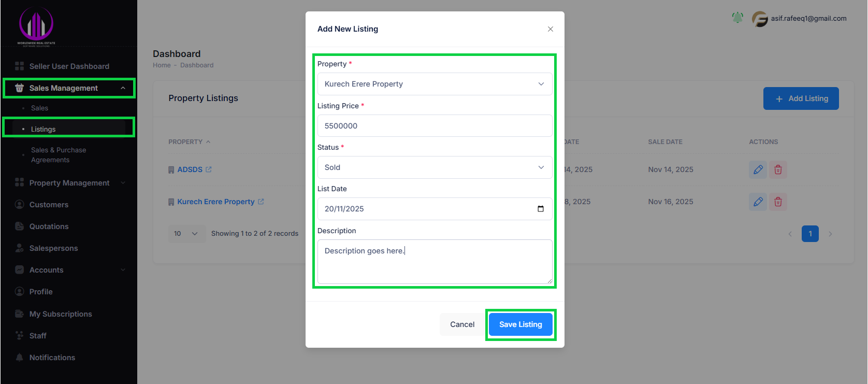Viewport: 868px width, 384px height.
Task: Open Sales & Purchase Agreements menu item
Action: point(59,154)
